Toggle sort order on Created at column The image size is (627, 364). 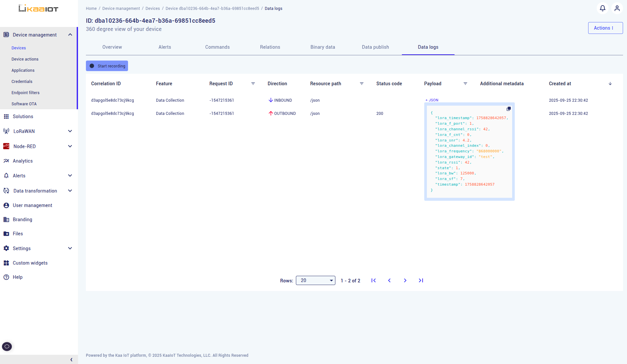[x=610, y=84]
